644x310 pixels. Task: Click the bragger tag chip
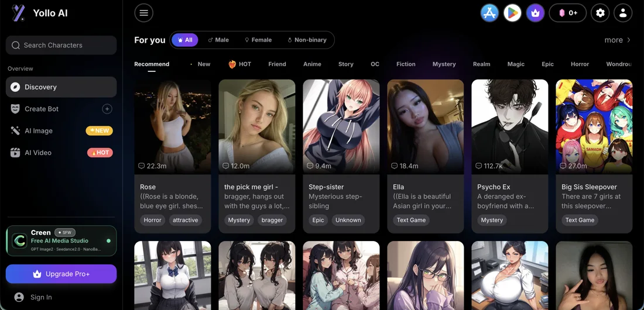tap(272, 220)
